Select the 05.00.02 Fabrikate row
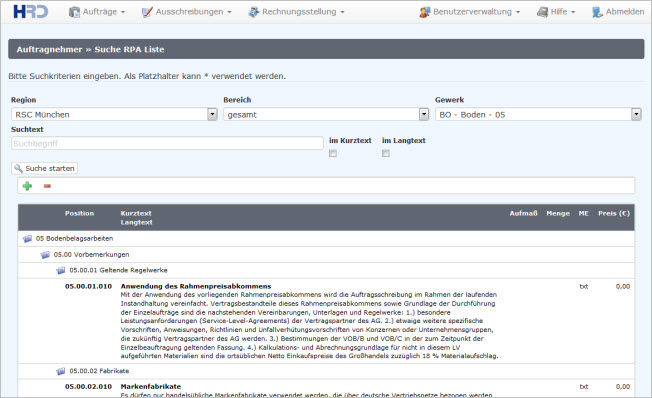Image resolution: width=652 pixels, height=398 pixels. 326,371
